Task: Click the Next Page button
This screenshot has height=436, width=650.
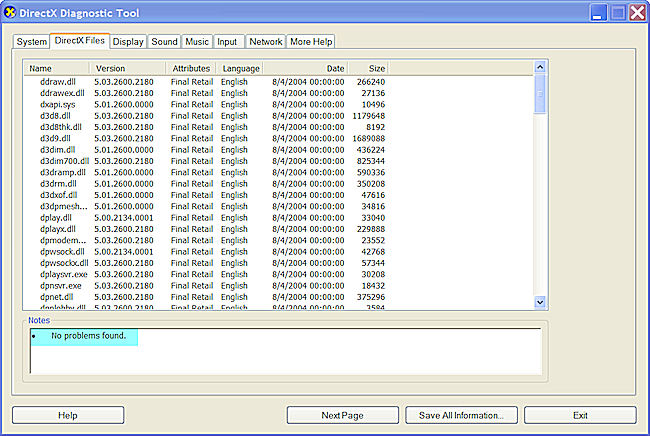Action: [x=342, y=415]
